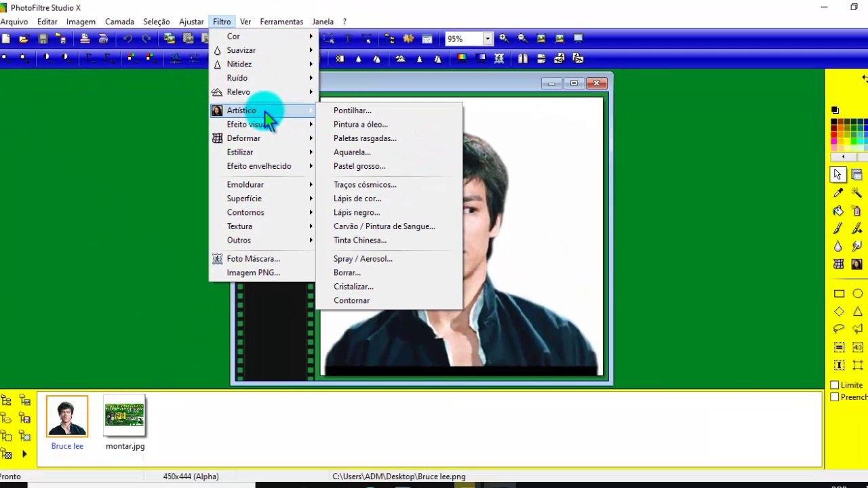Open the Seleção menu

click(157, 22)
